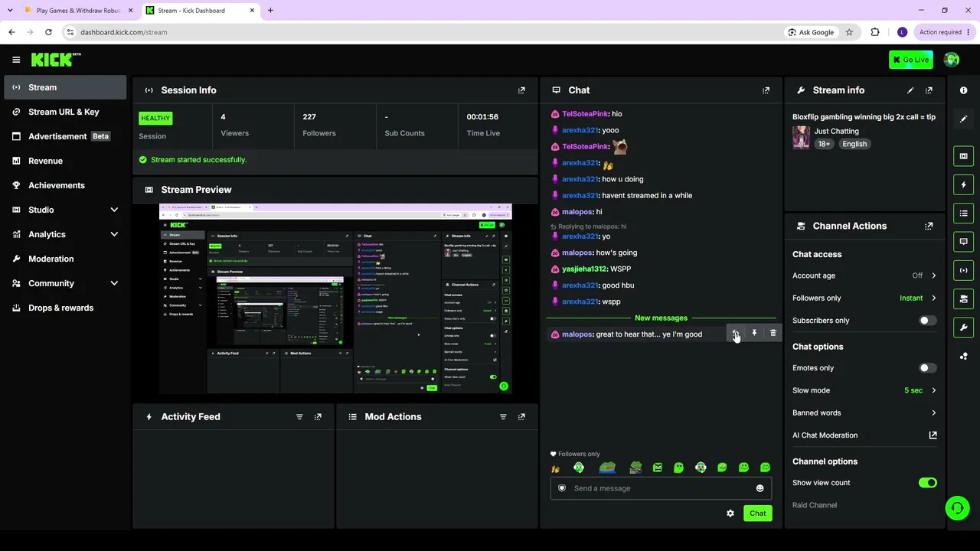Toggle the stream preview widget in the right rail
This screenshot has width=980, height=551.
tap(963, 156)
